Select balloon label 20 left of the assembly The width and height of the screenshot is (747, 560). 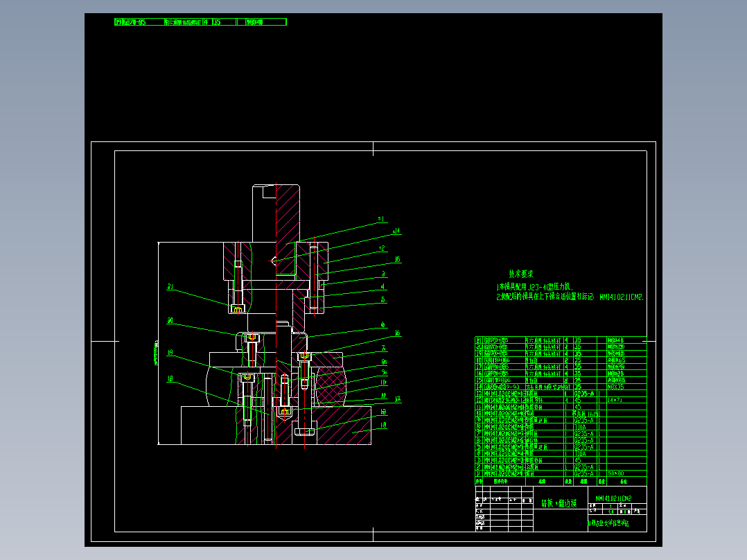(x=170, y=321)
